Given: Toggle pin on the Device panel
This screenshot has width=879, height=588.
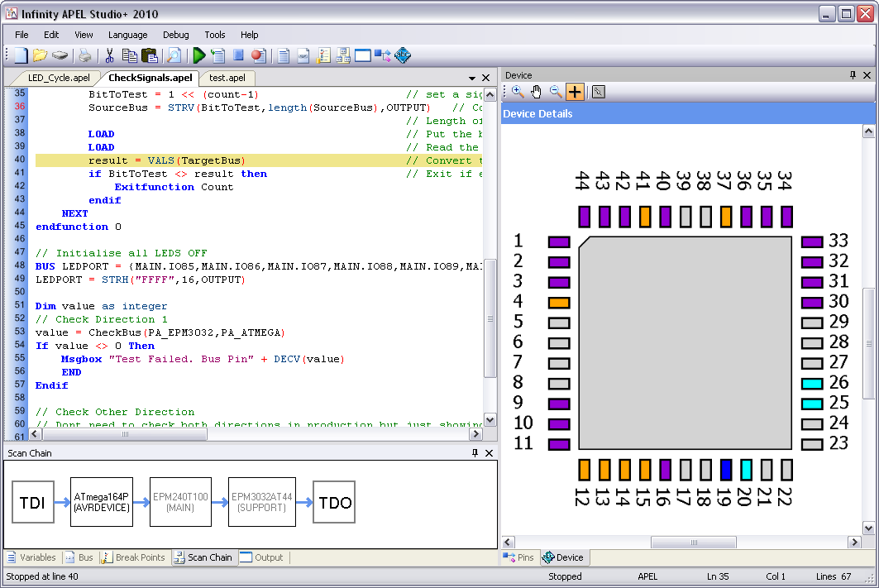Looking at the screenshot, I should [853, 75].
